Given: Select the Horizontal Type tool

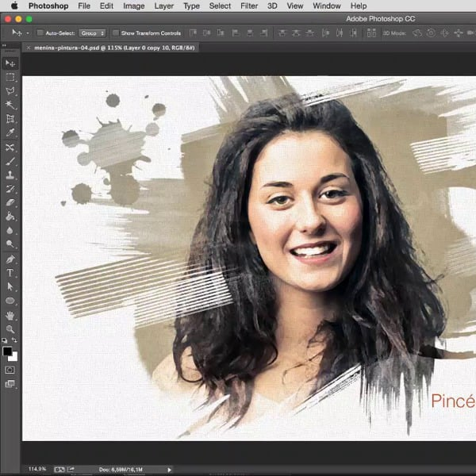Looking at the screenshot, I should tap(10, 273).
